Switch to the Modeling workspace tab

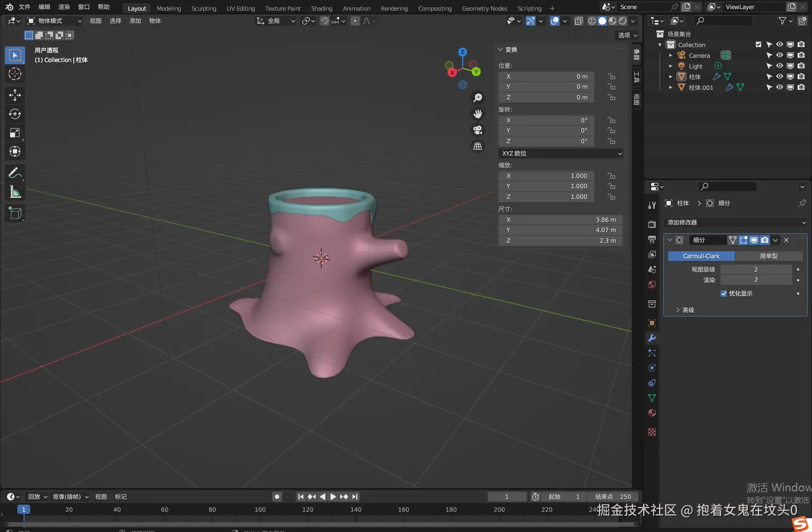(168, 9)
